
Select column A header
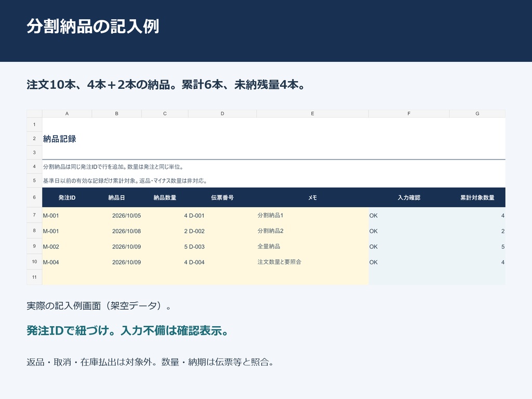[x=67, y=114]
